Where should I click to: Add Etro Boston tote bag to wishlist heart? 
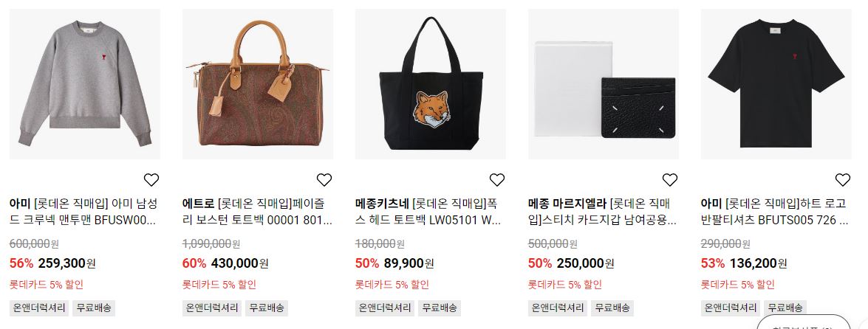coord(324,180)
